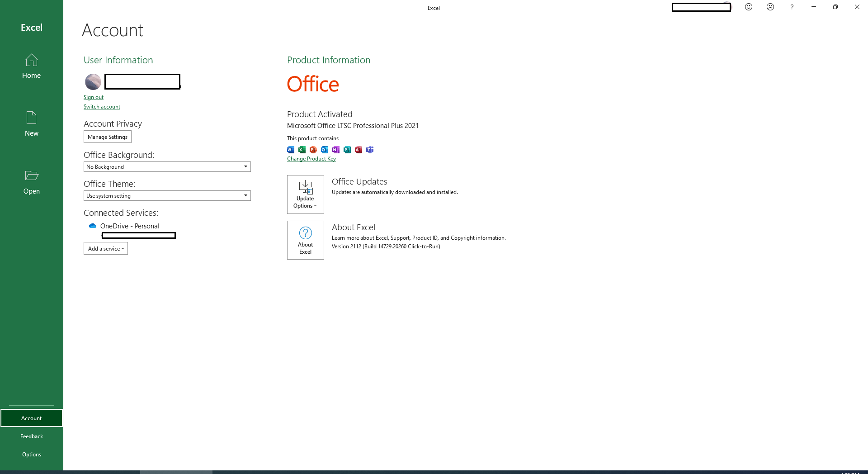This screenshot has height=474, width=868.
Task: Click Microsoft Office LTSC Professional Plus 2021 text
Action: coord(353,126)
